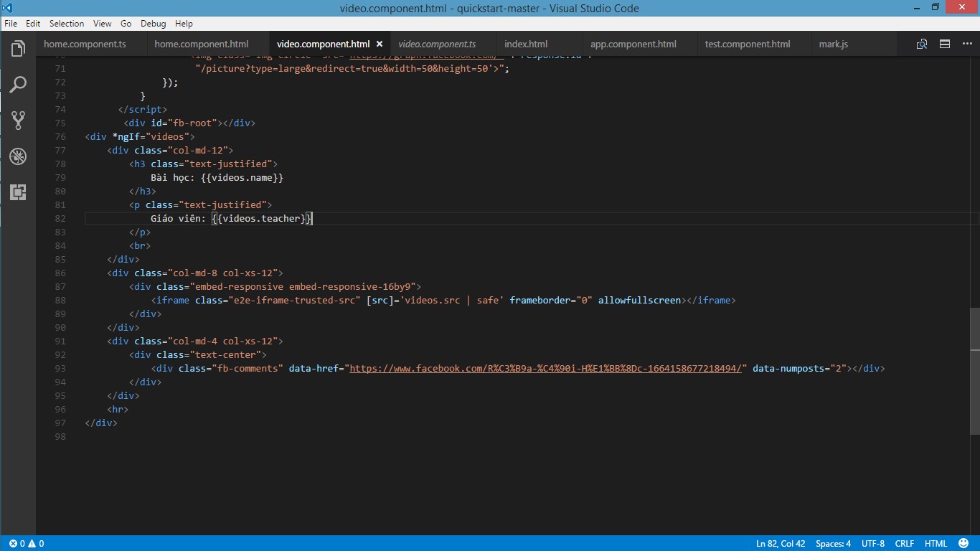Open the Search sidebar icon

coord(18,85)
